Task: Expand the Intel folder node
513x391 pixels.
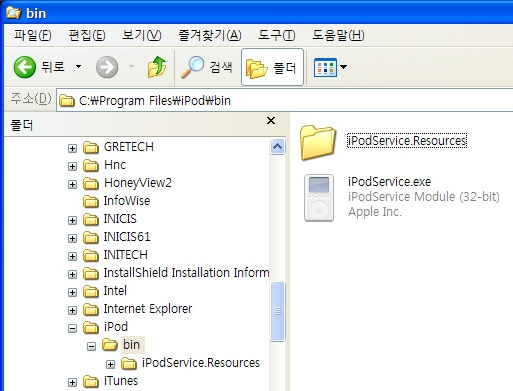Action: (72, 292)
